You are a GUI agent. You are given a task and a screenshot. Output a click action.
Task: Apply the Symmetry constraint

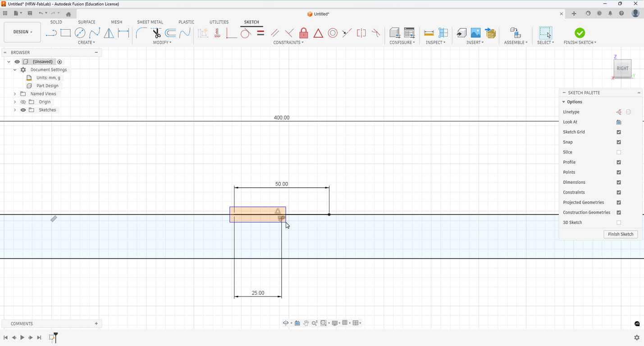click(x=361, y=33)
